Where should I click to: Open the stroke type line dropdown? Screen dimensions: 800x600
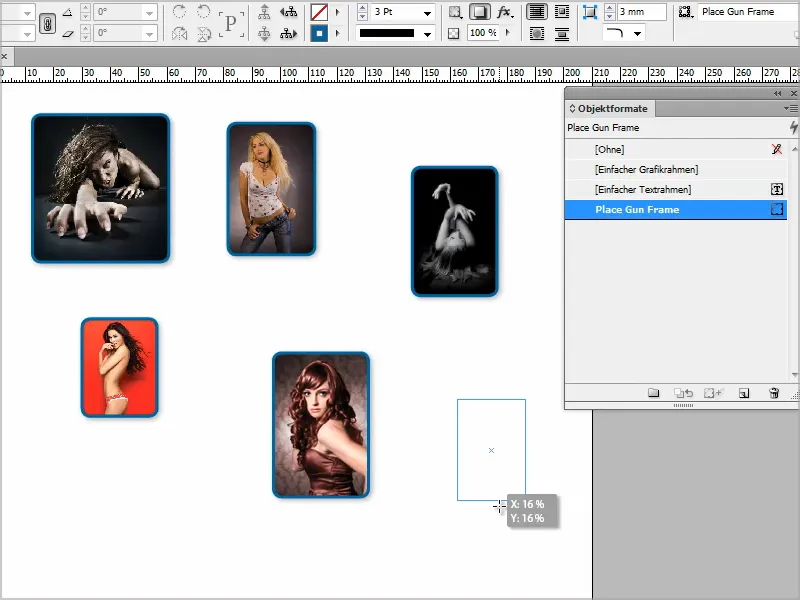(x=428, y=34)
